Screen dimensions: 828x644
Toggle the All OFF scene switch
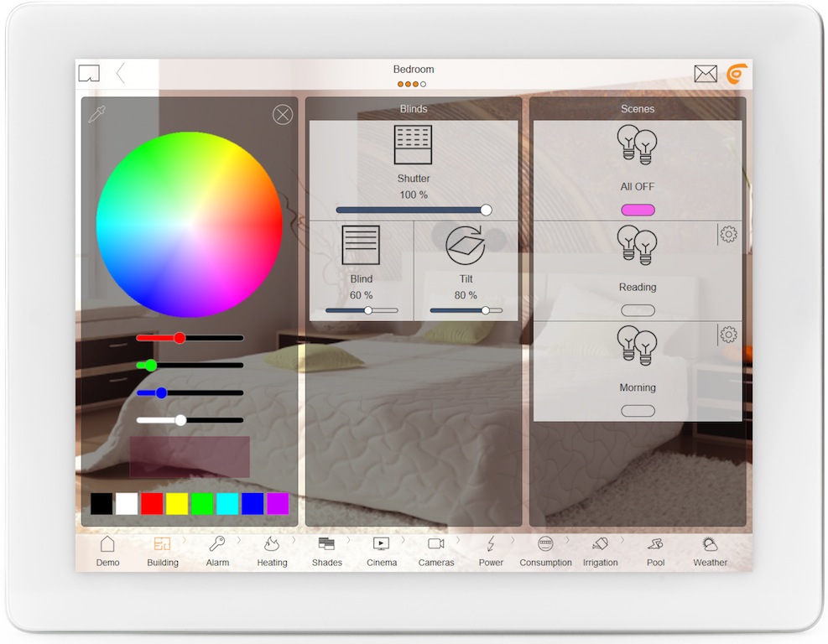[638, 210]
